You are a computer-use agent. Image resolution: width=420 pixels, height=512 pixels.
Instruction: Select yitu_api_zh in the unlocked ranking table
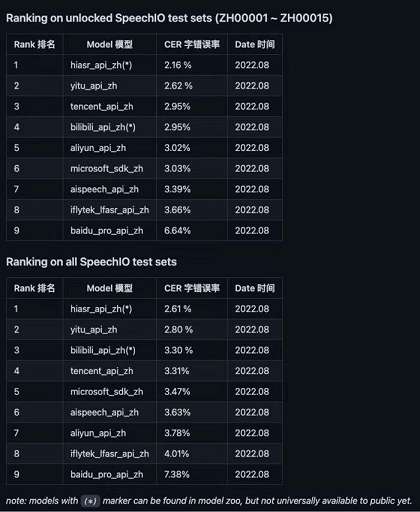[x=94, y=86]
